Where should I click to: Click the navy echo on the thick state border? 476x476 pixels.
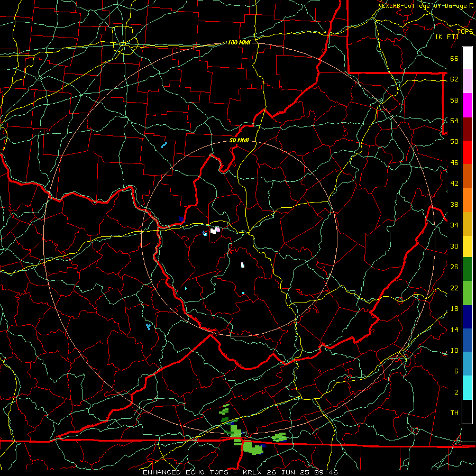[x=181, y=219]
